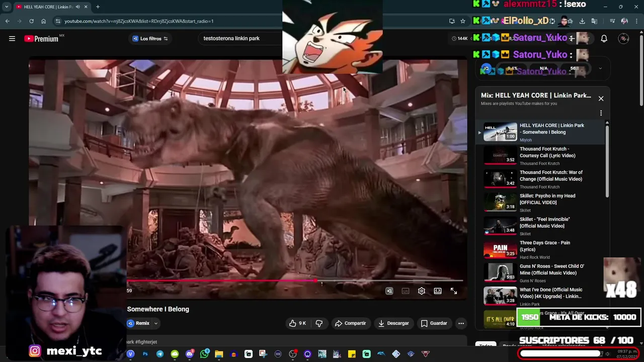Viewport: 644px width, 362px height.
Task: Open Chrome downloads icon
Action: 582,21
